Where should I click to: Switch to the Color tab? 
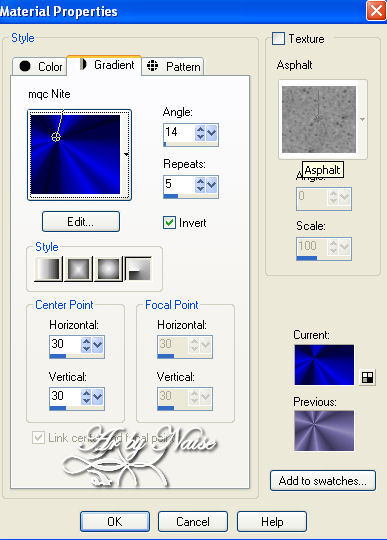(x=40, y=66)
